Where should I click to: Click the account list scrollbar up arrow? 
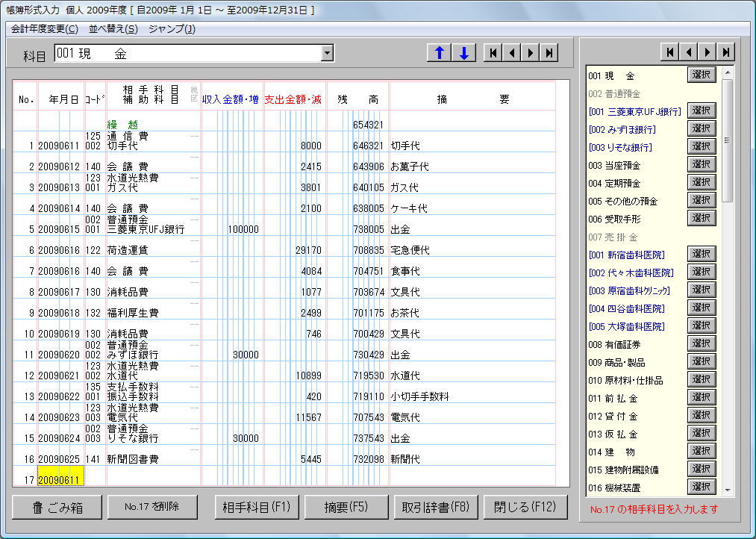click(728, 73)
